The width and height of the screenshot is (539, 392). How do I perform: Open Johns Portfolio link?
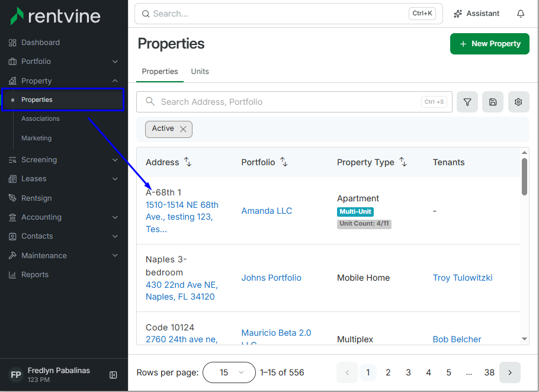[271, 278]
